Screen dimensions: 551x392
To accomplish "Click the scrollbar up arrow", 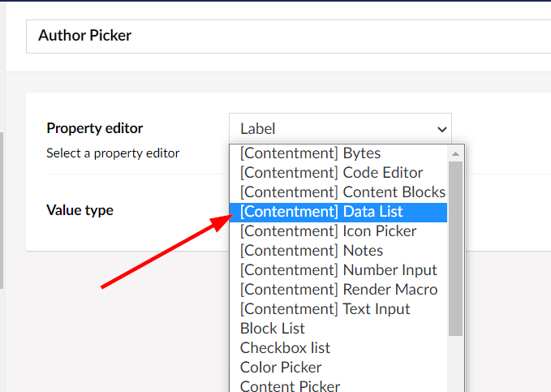I will (x=455, y=153).
